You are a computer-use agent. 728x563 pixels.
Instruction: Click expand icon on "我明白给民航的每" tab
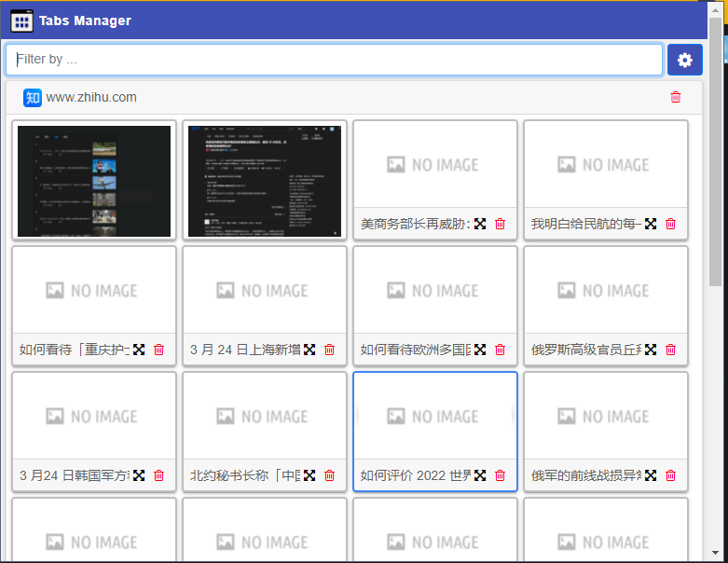[x=651, y=224]
